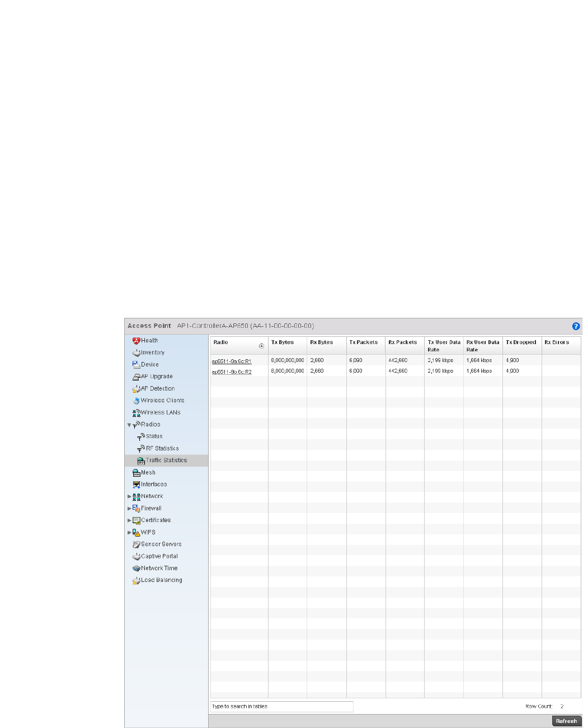
Task: Go to Wireless Clients label
Action: pyautogui.click(x=162, y=401)
